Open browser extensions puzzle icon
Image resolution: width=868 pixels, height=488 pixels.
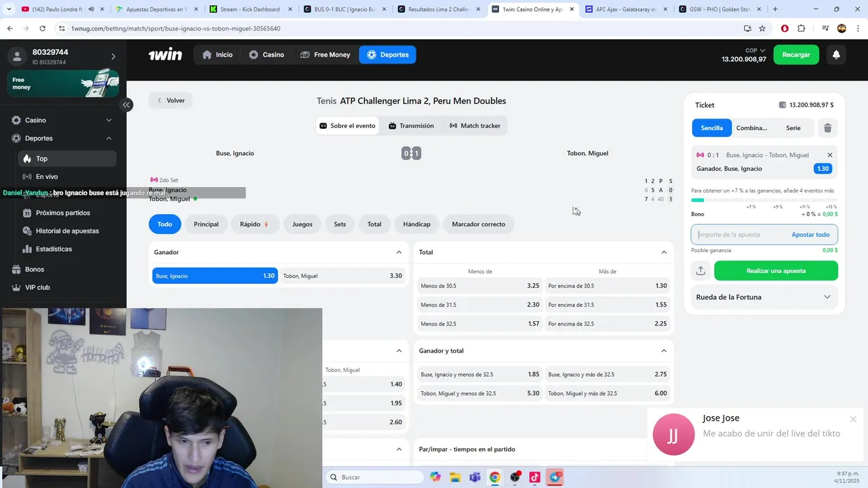(x=801, y=28)
